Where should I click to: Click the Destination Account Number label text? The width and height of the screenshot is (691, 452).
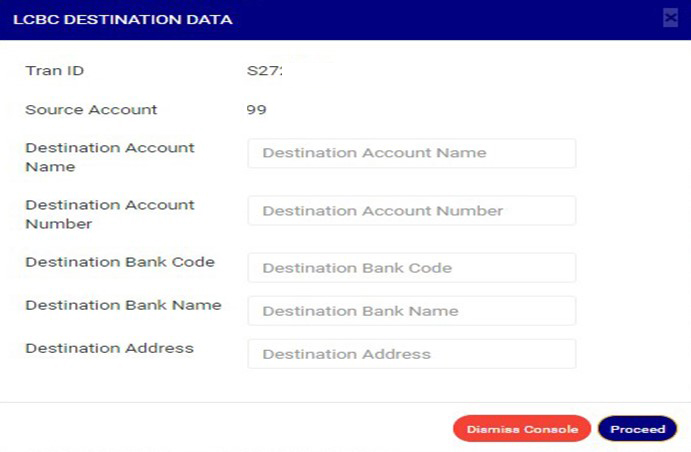pyautogui.click(x=109, y=214)
